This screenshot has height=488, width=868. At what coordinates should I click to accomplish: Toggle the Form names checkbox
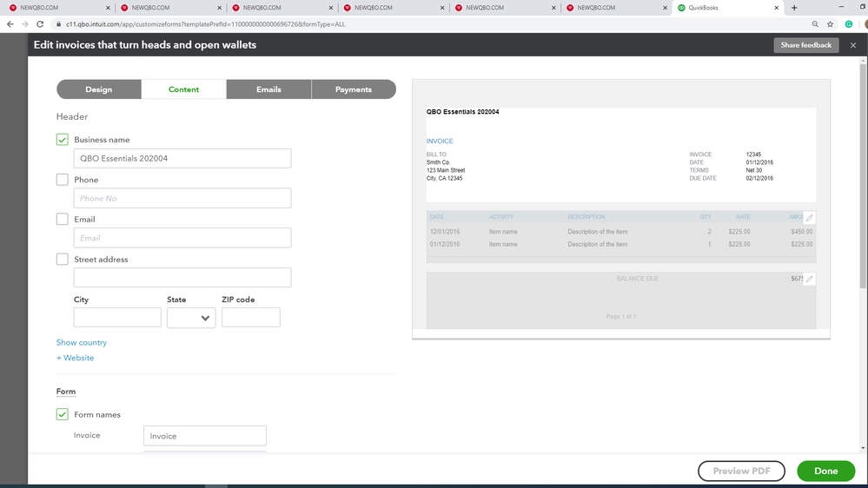pos(62,414)
